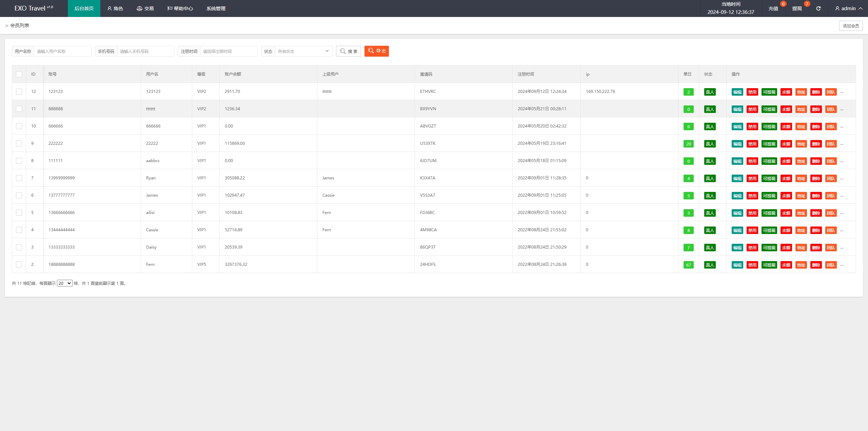Expand the per-page display count selector
The image size is (868, 431).
coord(64,283)
